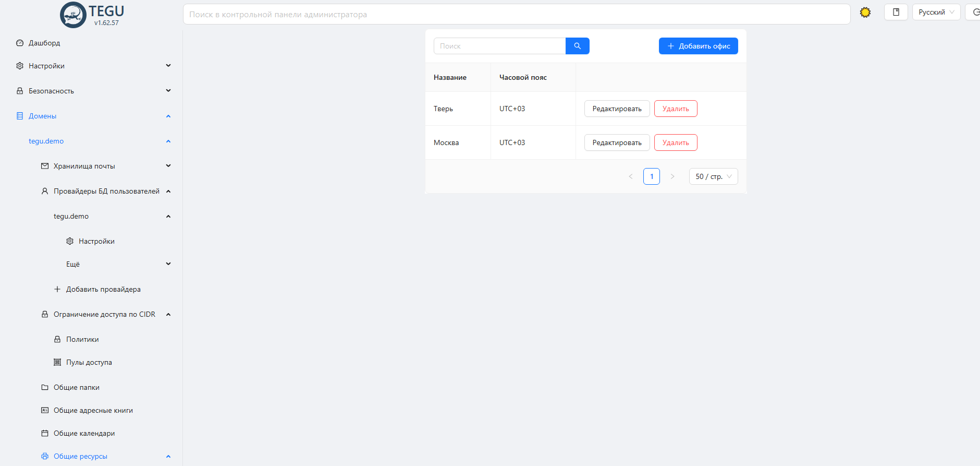Click Добавить провайдера plus item
Screen dimensions: 980x466
(103, 289)
